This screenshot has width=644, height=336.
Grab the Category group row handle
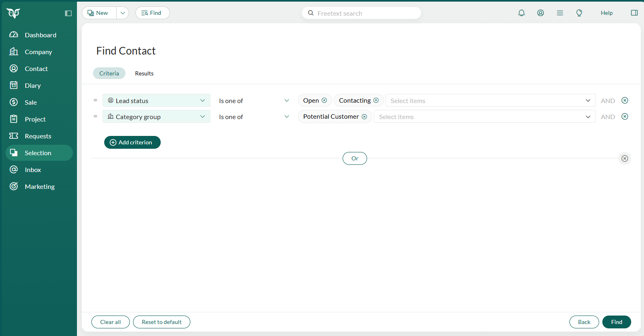[x=95, y=116]
